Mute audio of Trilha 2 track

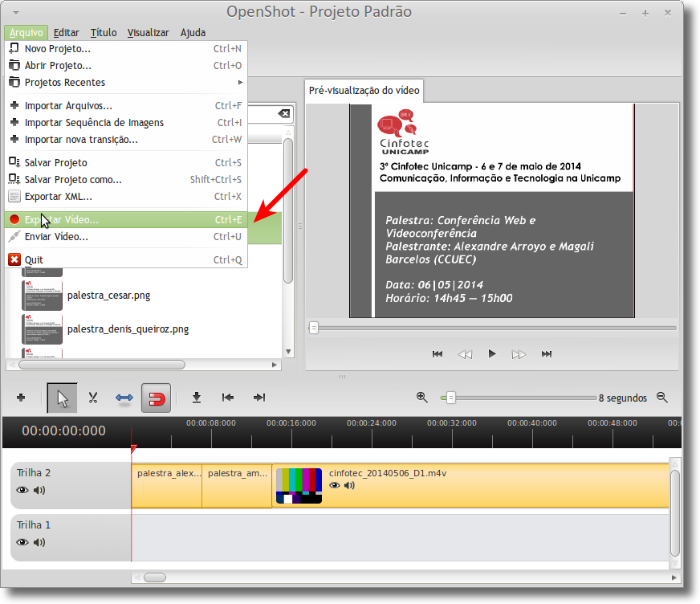click(x=39, y=490)
